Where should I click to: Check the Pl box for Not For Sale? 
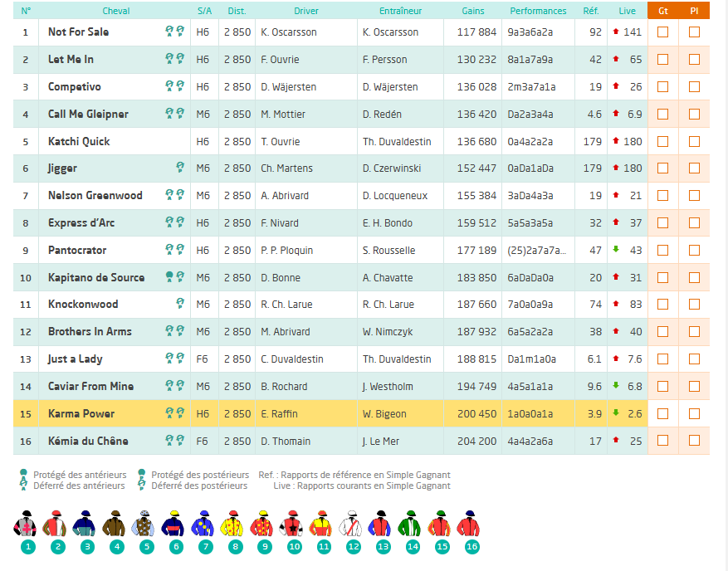tap(694, 32)
